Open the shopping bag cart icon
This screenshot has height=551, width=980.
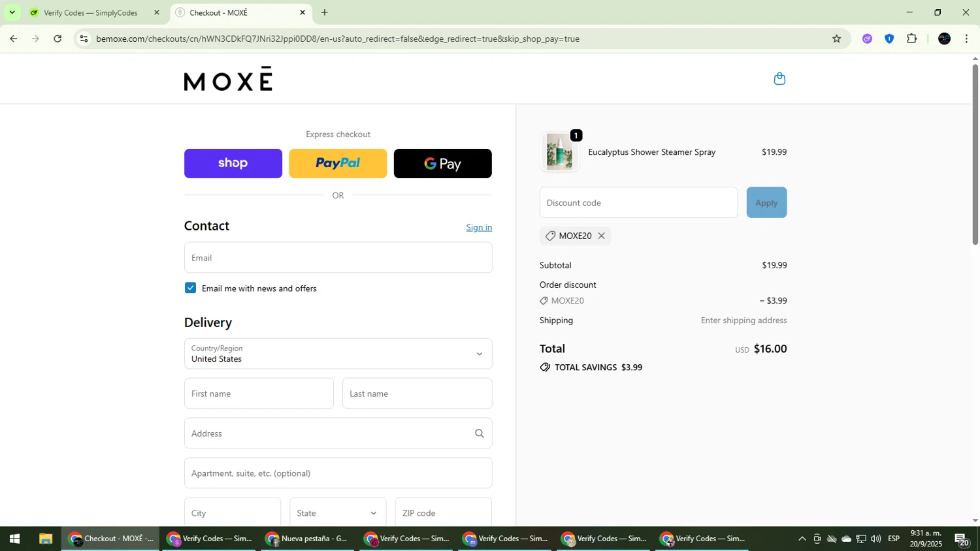pyautogui.click(x=779, y=79)
